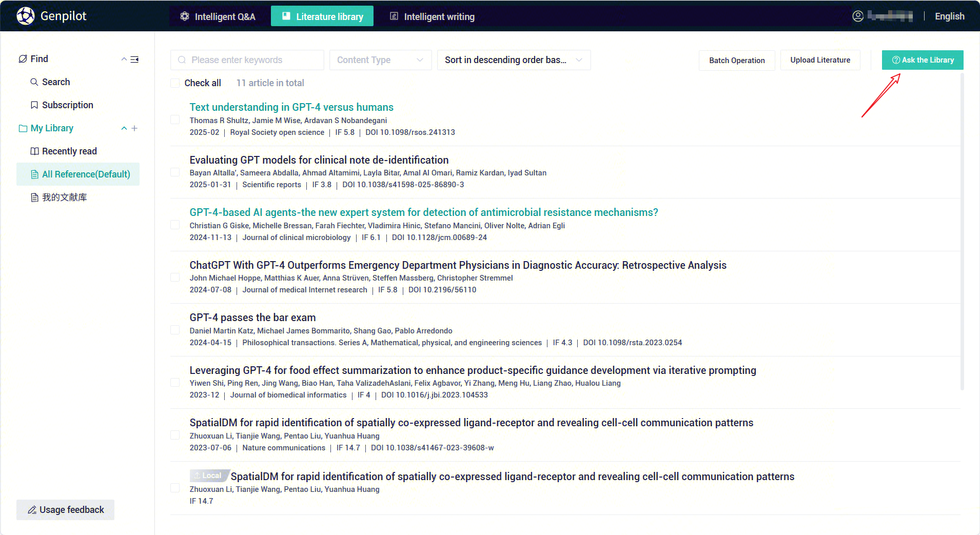This screenshot has height=535, width=980.
Task: Click the Genpilot logo icon
Action: point(26,16)
